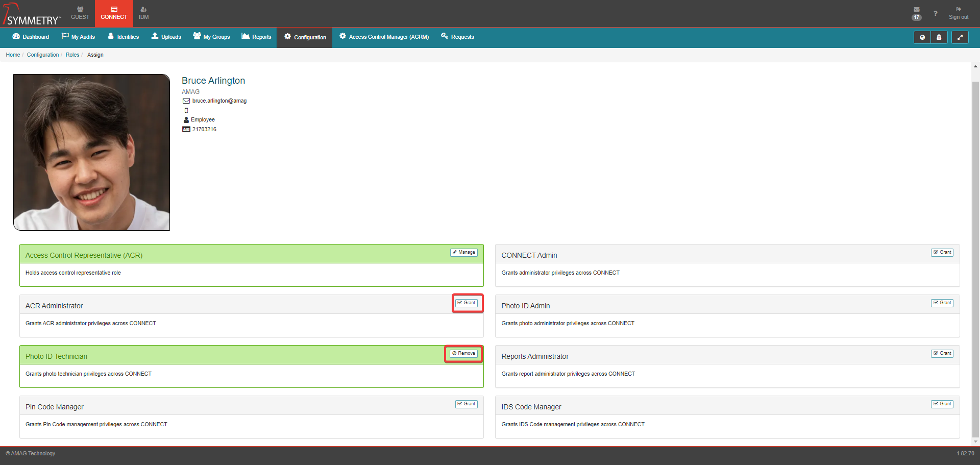980x465 pixels.
Task: Open the Uploads section
Action: pos(166,37)
